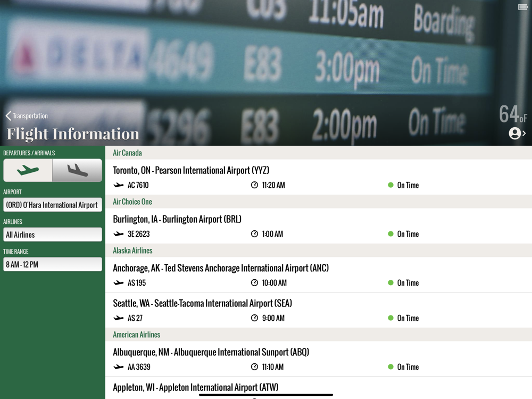Click the clock icon beside 9:00 AM

[254, 318]
